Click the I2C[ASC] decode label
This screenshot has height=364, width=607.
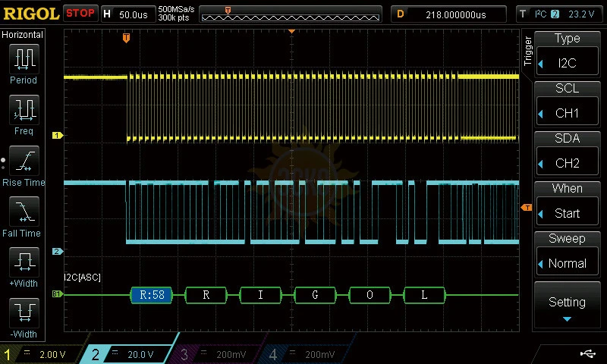82,278
